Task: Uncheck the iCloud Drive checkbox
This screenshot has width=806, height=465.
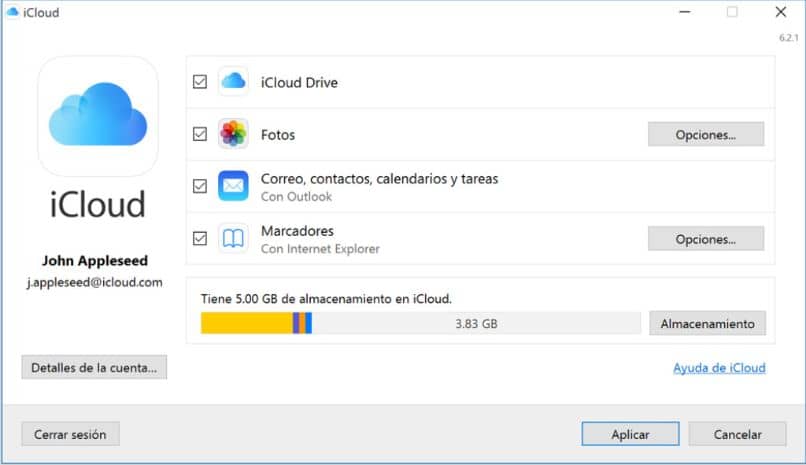Action: (x=200, y=82)
